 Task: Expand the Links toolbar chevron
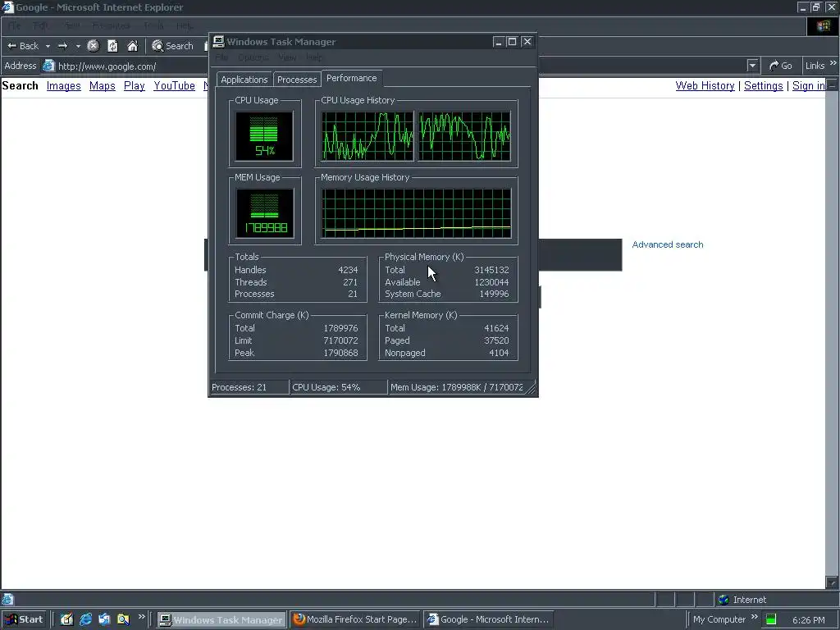tap(833, 63)
